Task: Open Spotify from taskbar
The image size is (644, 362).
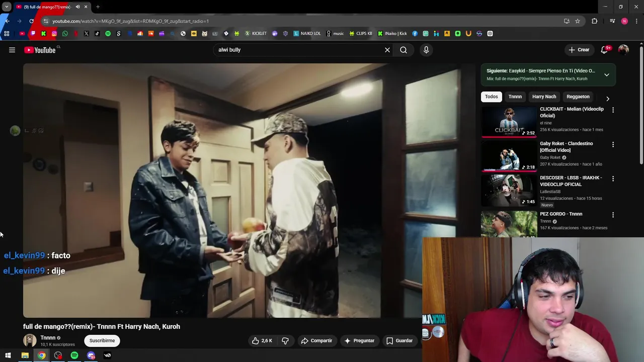Action: point(74,355)
